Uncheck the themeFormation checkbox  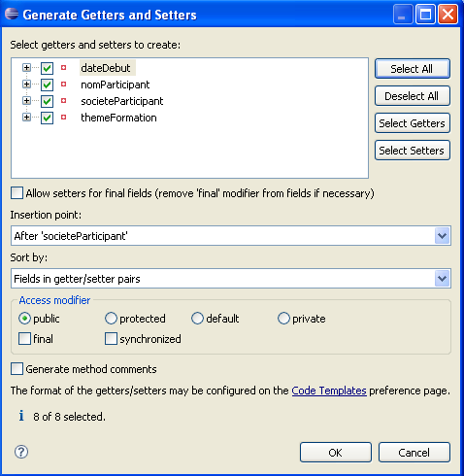coord(47,118)
